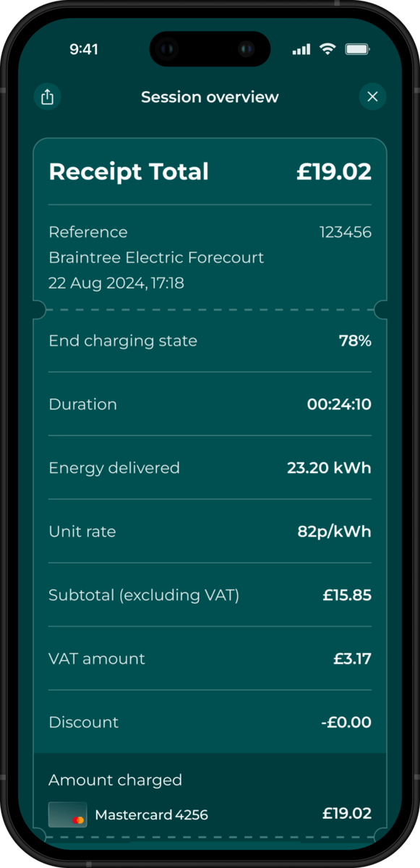Tap the Wi-Fi status icon

pyautogui.click(x=328, y=49)
